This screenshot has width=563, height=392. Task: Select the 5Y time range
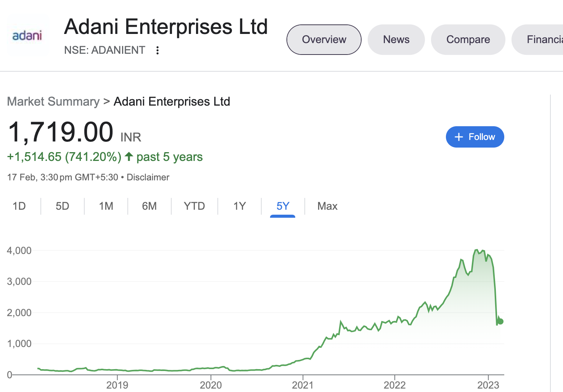tap(283, 206)
